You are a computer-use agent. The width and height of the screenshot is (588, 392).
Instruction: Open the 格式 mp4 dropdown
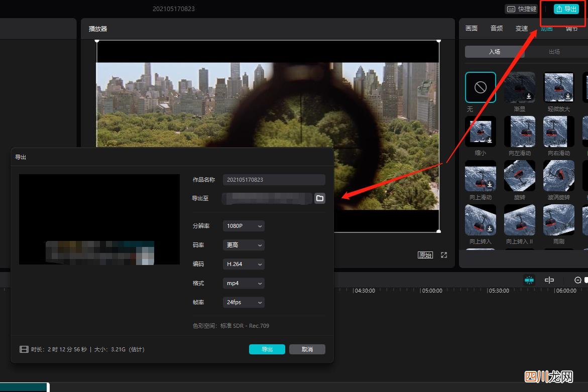click(x=244, y=283)
